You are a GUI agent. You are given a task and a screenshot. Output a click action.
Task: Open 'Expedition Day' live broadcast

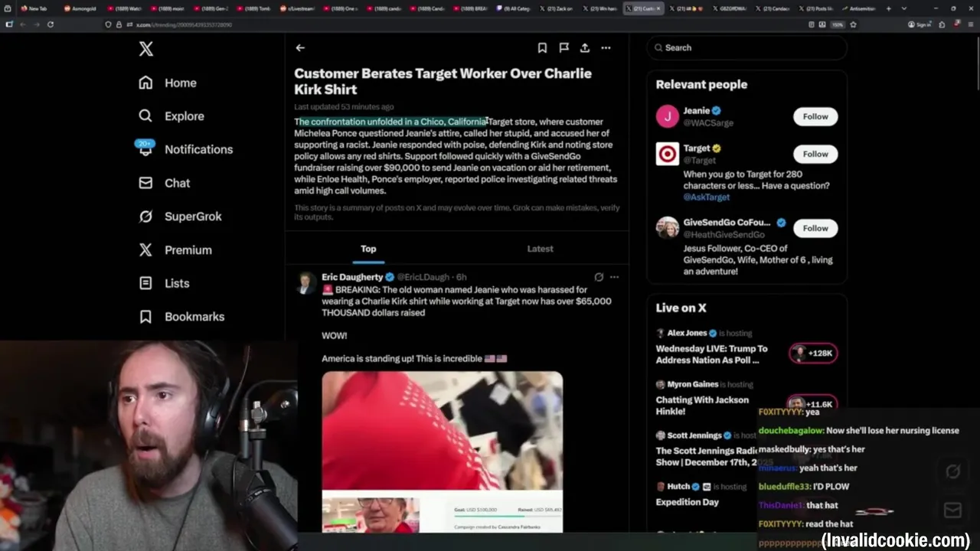coord(688,502)
